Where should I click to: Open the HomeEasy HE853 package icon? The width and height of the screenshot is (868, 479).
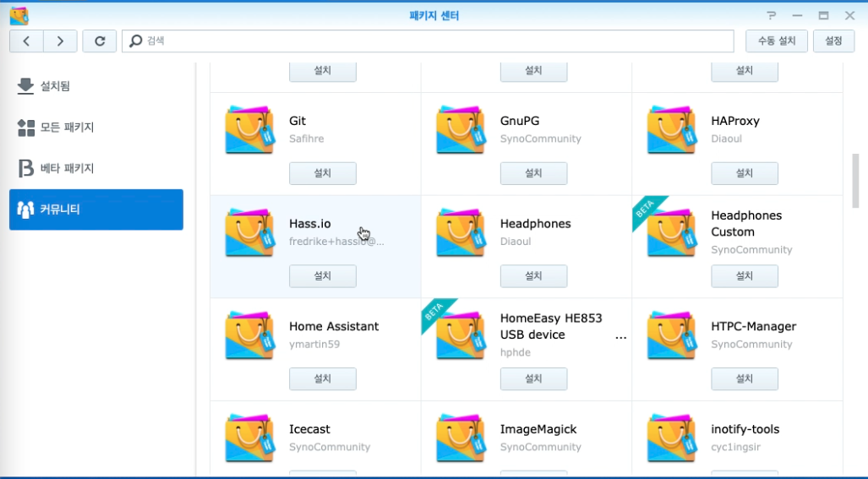click(x=461, y=335)
